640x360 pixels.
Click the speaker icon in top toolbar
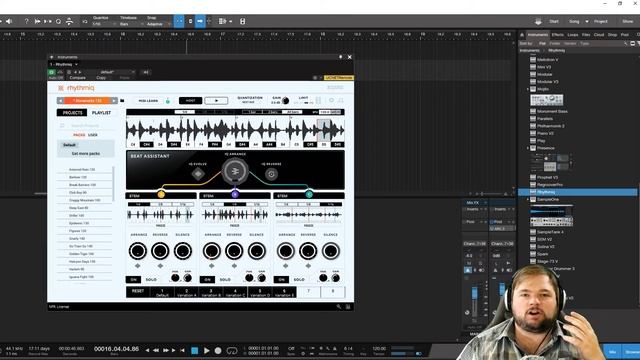[x=9, y=21]
